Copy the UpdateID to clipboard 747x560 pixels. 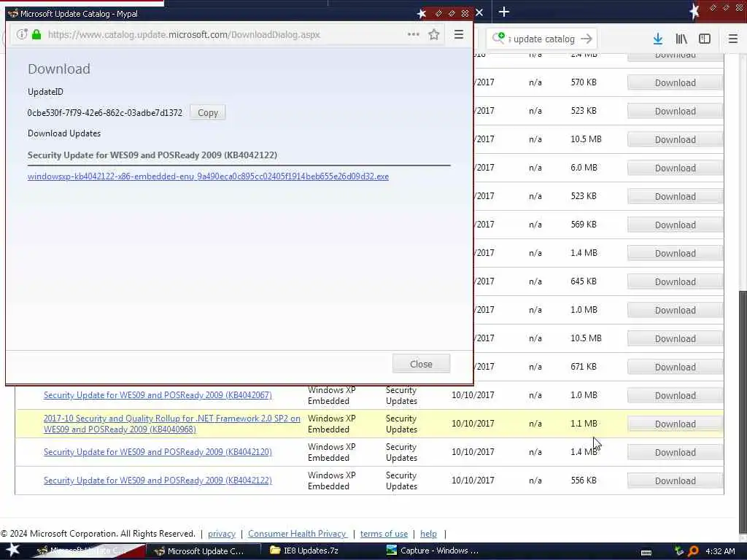[208, 113]
